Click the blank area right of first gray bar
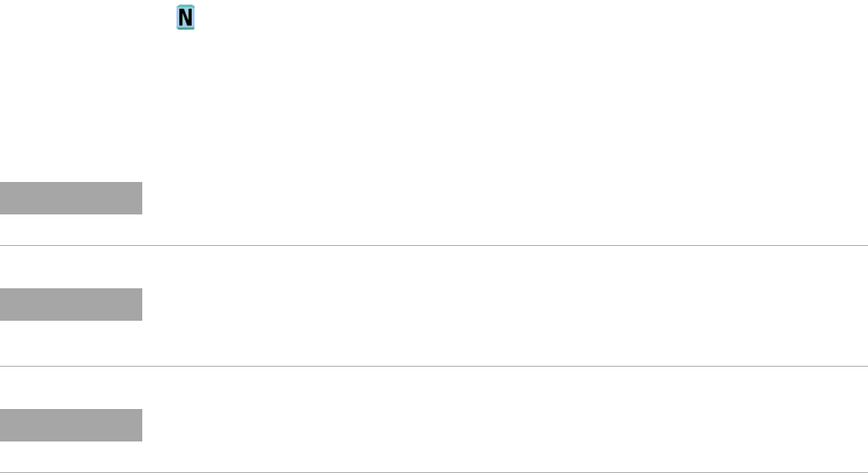 point(505,197)
